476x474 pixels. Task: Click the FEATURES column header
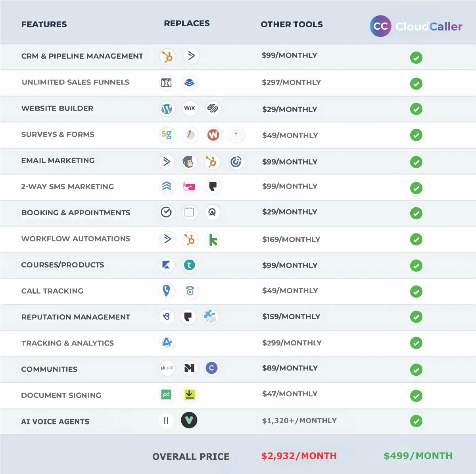coord(44,25)
